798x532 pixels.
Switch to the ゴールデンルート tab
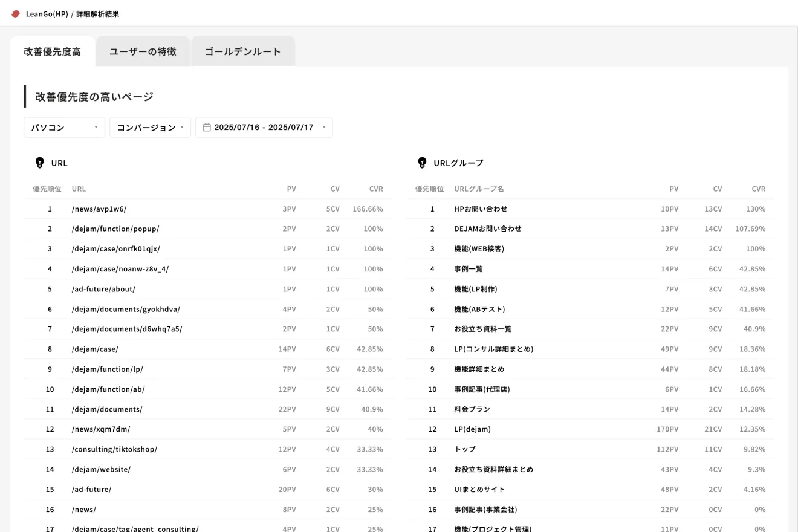(242, 51)
